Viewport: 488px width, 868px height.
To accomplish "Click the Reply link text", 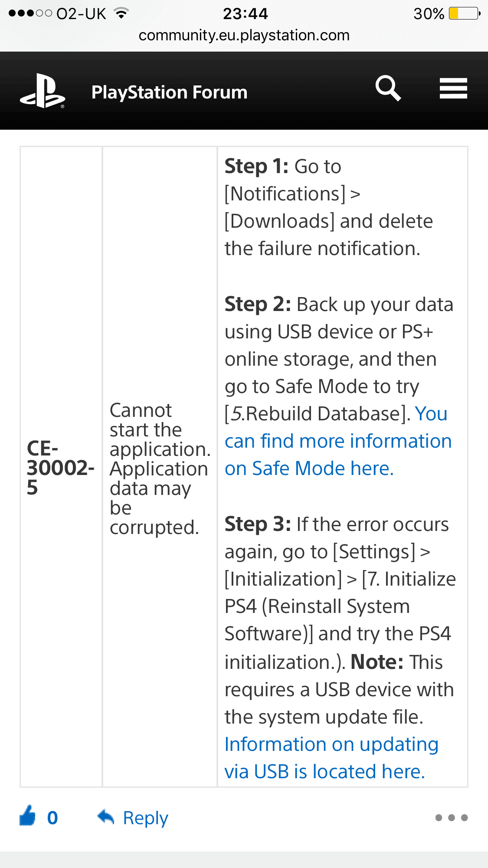I will 145,818.
